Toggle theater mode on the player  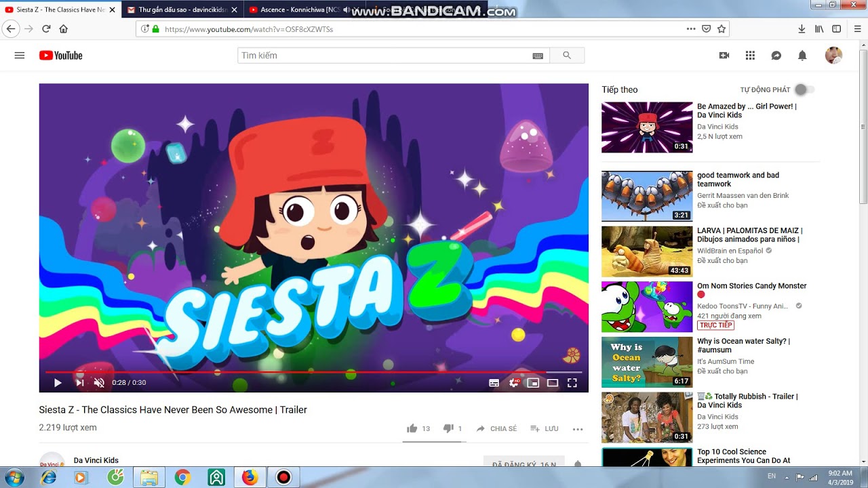553,383
